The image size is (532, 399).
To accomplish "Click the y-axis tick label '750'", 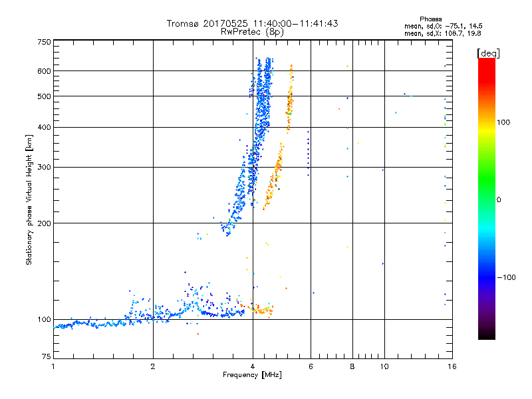I will (45, 42).
